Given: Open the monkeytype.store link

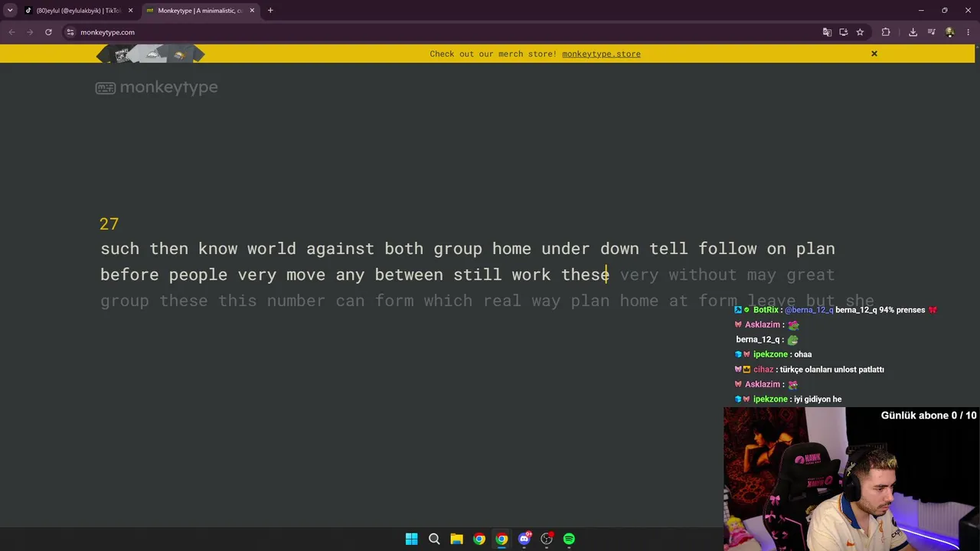Looking at the screenshot, I should point(601,54).
